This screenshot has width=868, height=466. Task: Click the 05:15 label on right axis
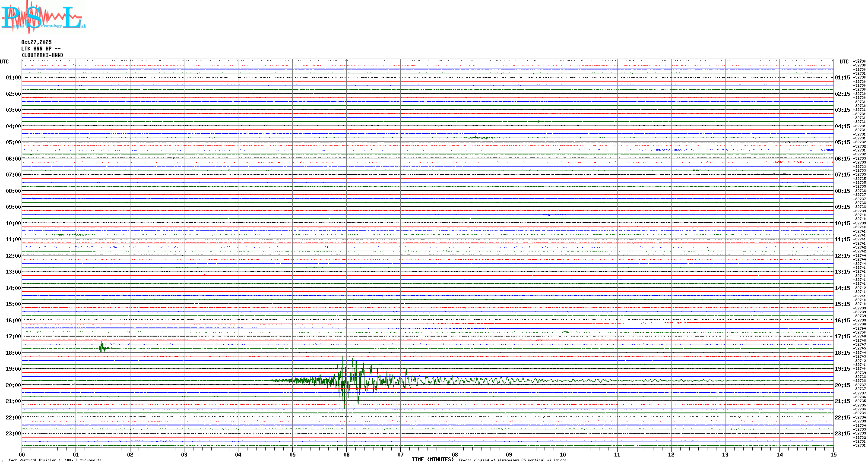click(x=842, y=142)
